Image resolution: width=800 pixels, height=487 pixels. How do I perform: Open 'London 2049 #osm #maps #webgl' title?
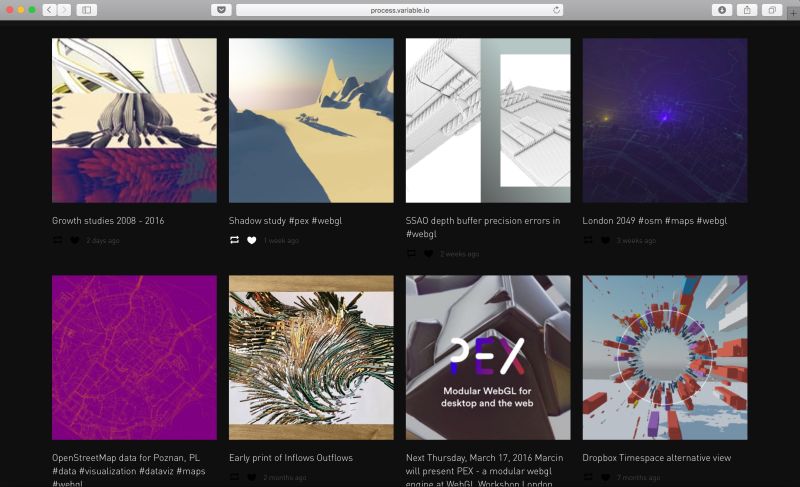pyautogui.click(x=655, y=220)
